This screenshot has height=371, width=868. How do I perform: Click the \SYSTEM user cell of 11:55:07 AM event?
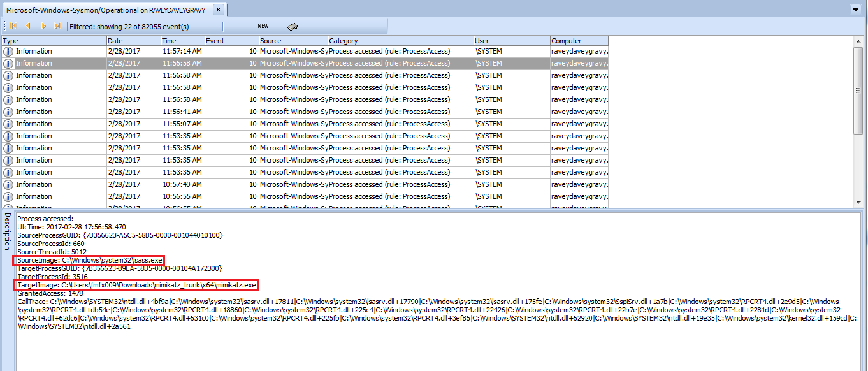click(512, 124)
